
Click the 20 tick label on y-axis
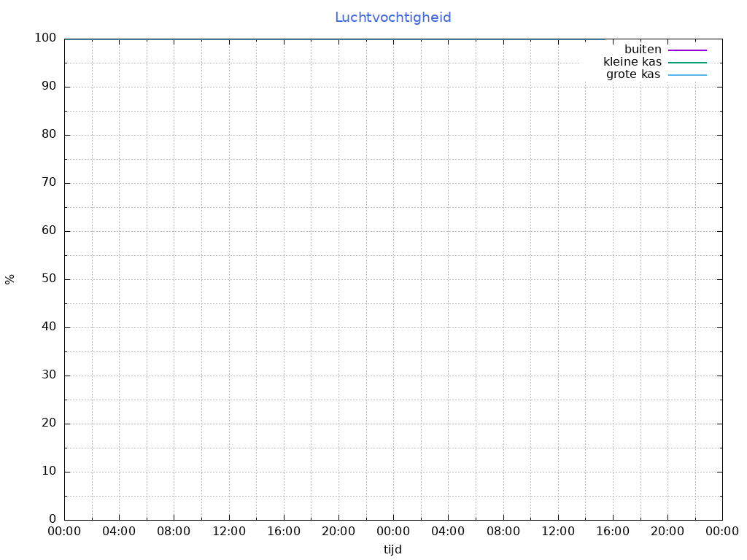coord(49,424)
